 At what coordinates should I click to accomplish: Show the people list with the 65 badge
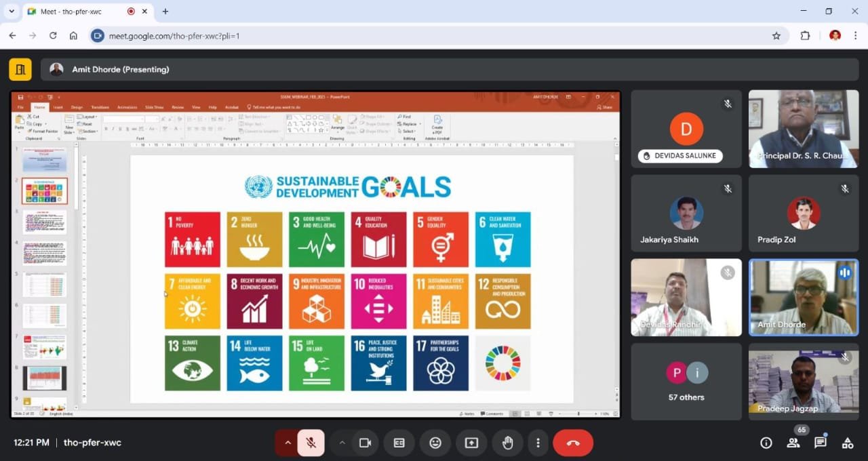click(x=793, y=443)
